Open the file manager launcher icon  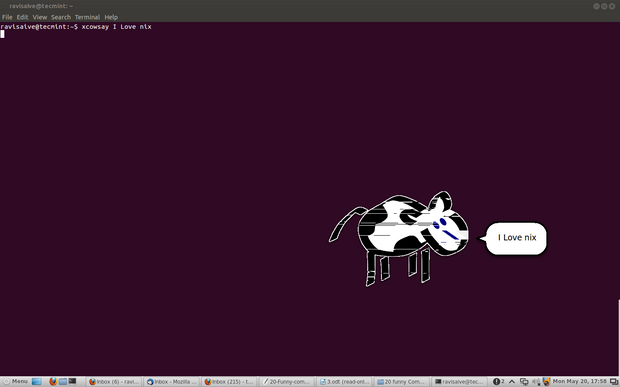tap(63, 381)
